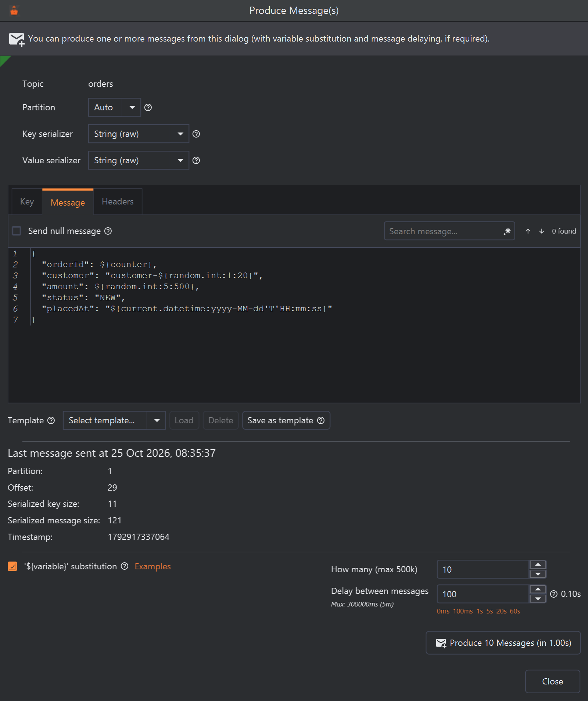Increase the How many messages count
The image size is (588, 701).
[x=538, y=565]
